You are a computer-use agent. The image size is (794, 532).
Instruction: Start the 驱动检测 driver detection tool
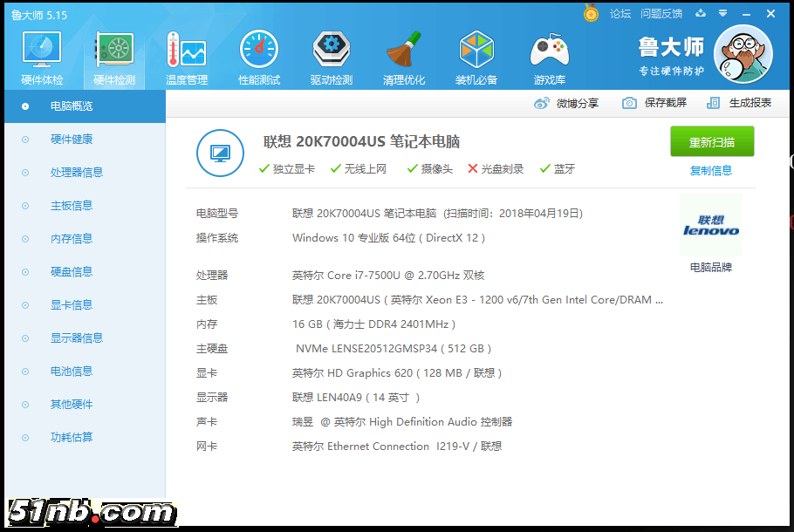point(331,56)
